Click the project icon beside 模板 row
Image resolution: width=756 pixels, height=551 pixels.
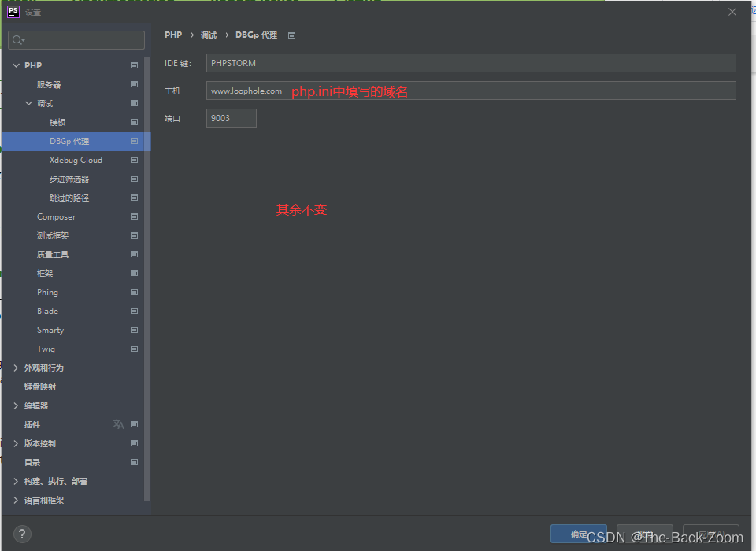click(x=134, y=122)
